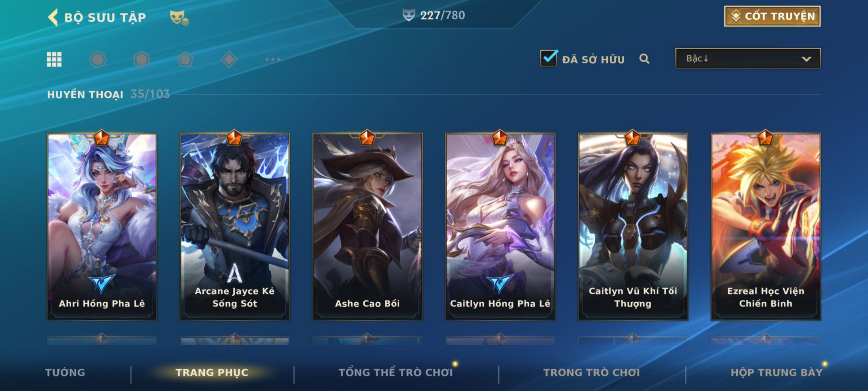Filter skins by the diamond rarity icon
The height and width of the screenshot is (391, 868).
(x=229, y=59)
